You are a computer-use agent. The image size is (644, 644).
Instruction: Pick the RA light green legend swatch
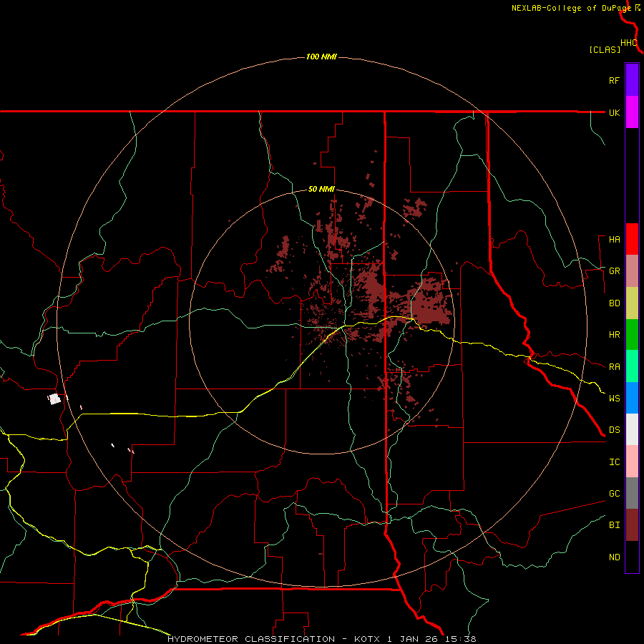pos(632,366)
